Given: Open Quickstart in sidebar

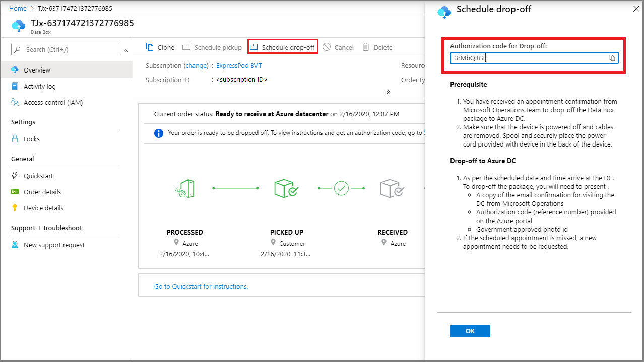Looking at the screenshot, I should coord(38,176).
